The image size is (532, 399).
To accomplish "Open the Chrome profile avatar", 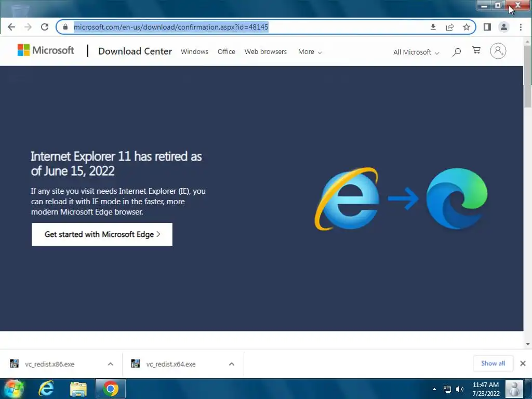I will click(x=504, y=27).
